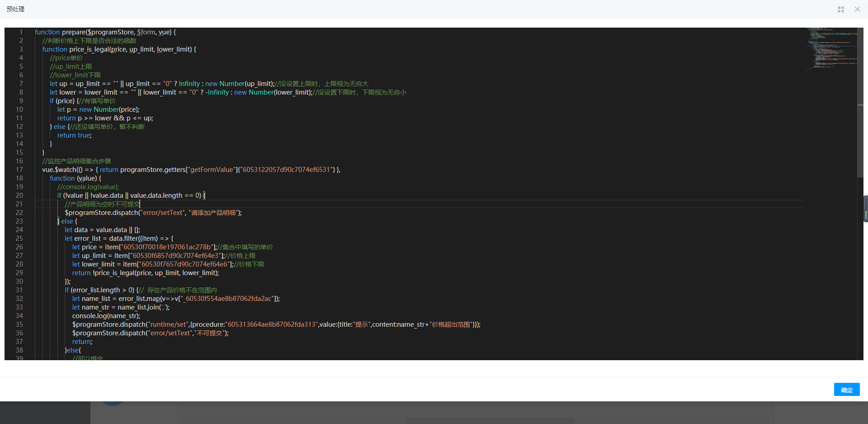
Task: Click the "runtime/set" dispatch line
Action: (x=276, y=324)
